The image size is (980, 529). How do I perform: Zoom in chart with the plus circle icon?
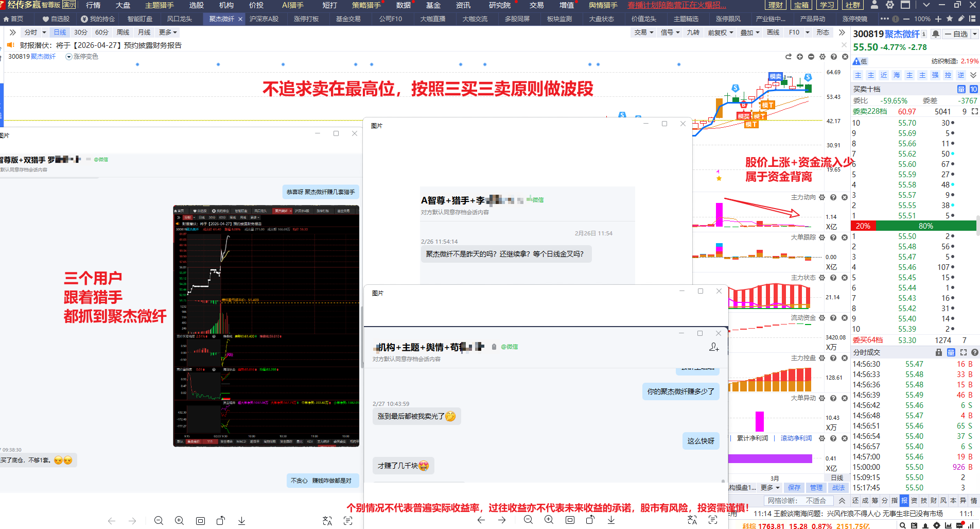click(800, 57)
